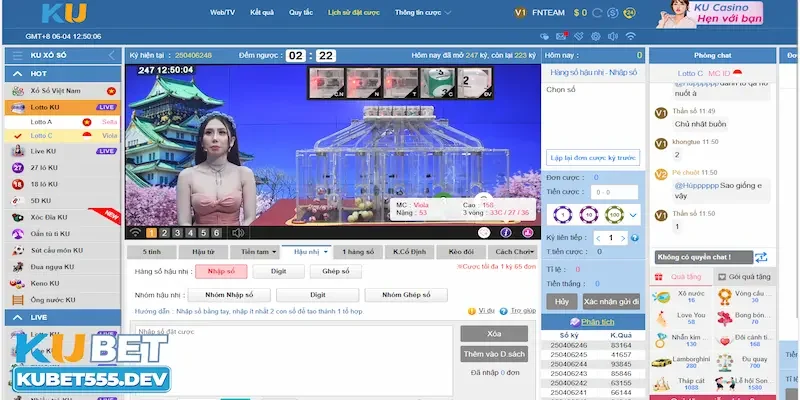This screenshot has height=400, width=800.
Task: Open the video info 'i' icon
Action: (506, 233)
